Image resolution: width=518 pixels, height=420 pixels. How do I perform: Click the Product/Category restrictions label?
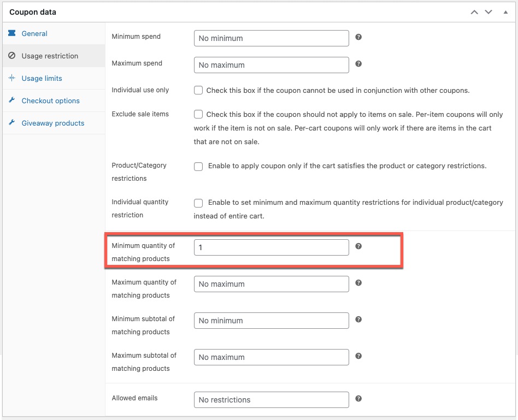[139, 171]
